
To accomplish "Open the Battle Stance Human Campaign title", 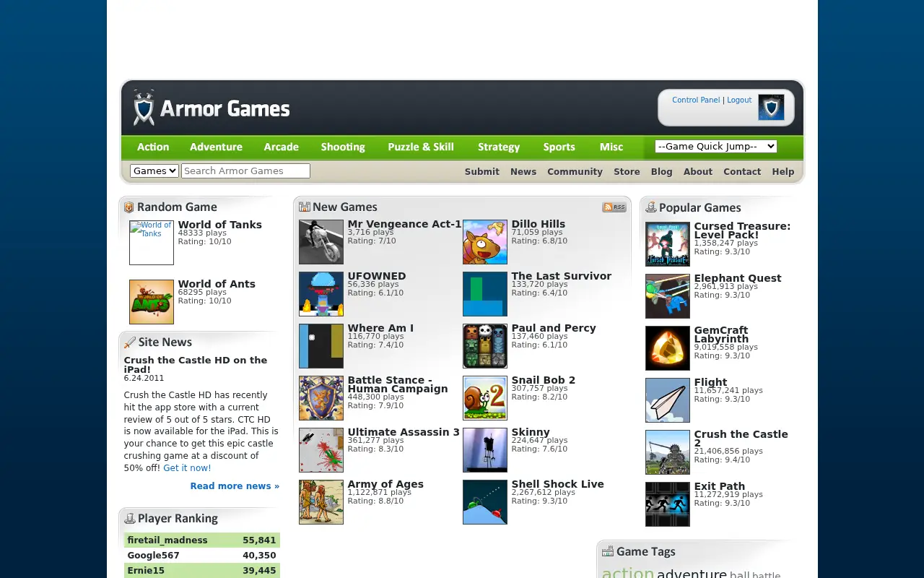I will click(x=398, y=384).
